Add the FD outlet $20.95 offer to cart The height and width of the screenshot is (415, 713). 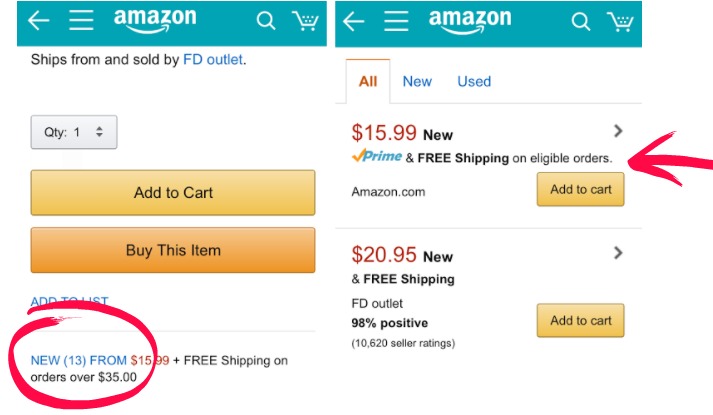tap(580, 321)
